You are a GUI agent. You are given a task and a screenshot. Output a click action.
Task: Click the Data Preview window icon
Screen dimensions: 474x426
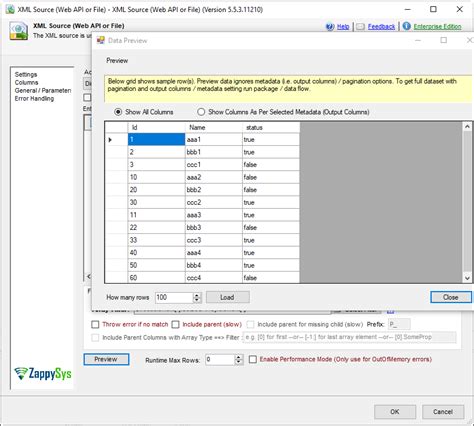[101, 40]
